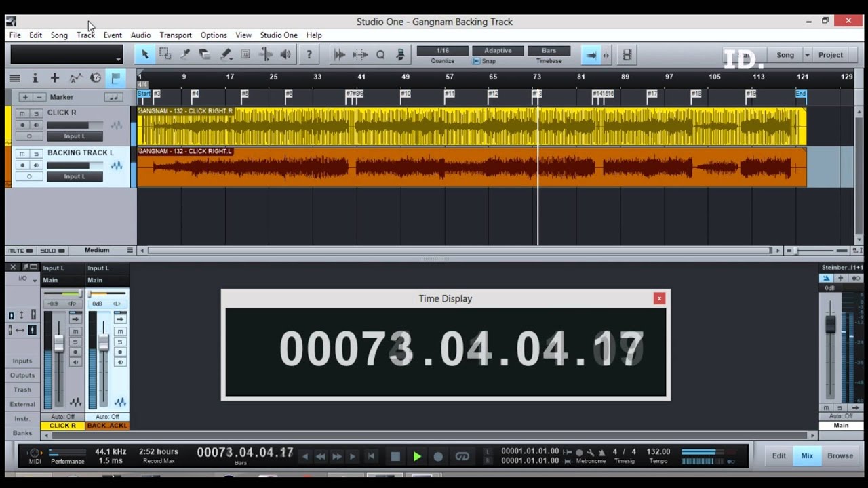Open the Adaptive snap dropdown
This screenshot has height=488, width=868.
[x=498, y=51]
